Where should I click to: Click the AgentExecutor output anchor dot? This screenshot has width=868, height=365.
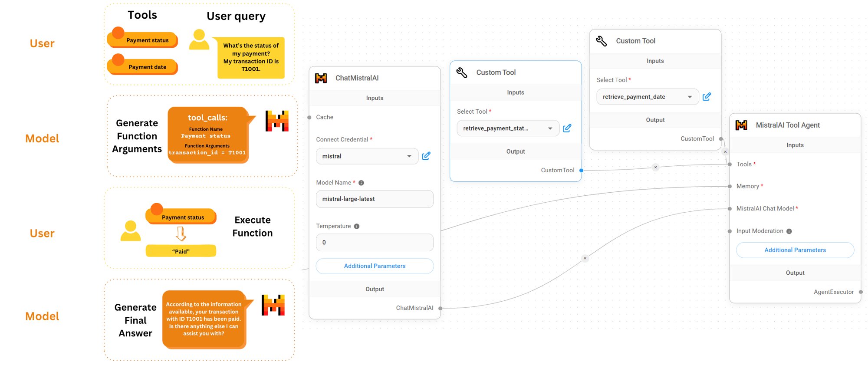coord(861,292)
